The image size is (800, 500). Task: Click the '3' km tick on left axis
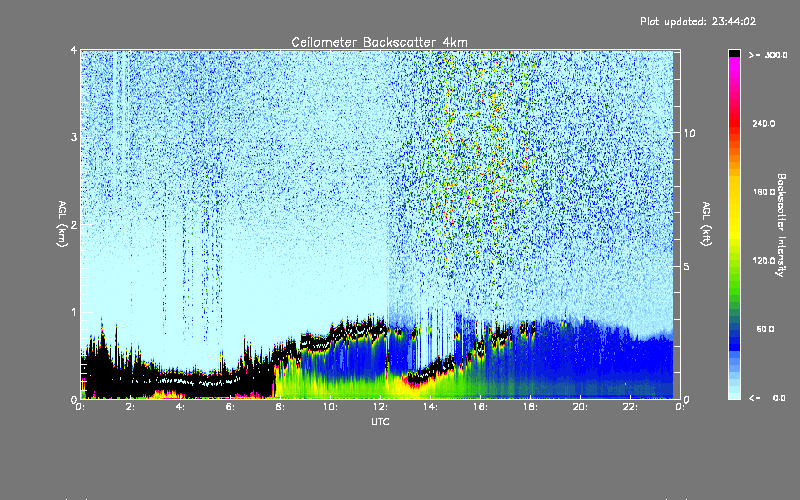74,137
